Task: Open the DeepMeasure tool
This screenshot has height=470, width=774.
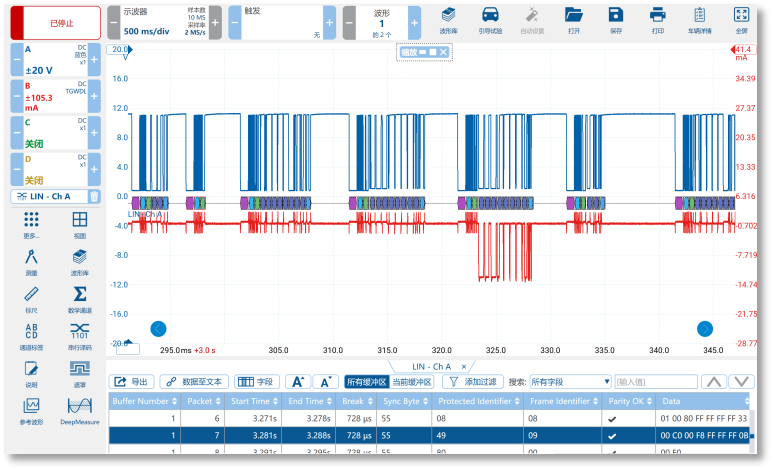Action: [x=79, y=409]
